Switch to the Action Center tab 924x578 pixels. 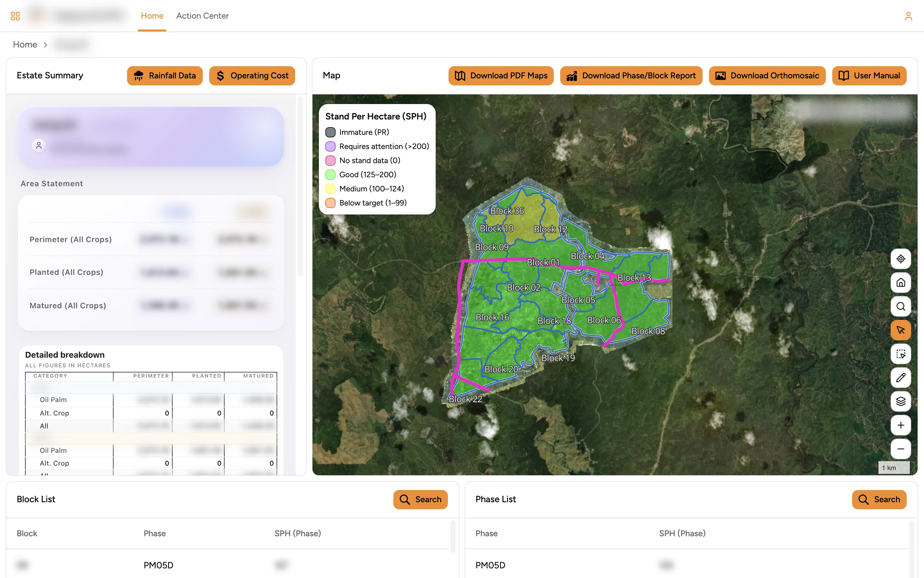click(x=202, y=16)
